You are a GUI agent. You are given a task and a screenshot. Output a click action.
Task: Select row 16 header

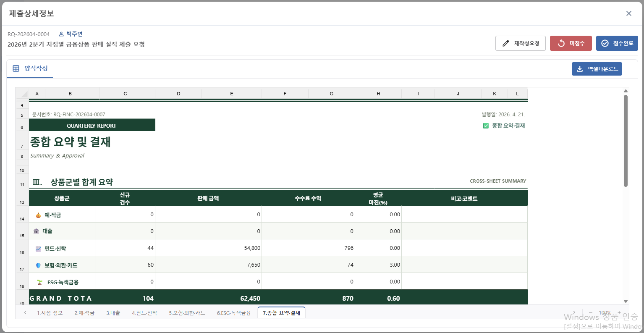coord(22,248)
